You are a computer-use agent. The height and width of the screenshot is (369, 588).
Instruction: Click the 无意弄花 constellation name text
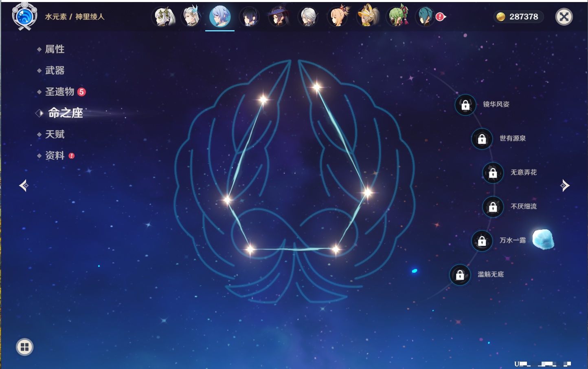[x=524, y=172]
